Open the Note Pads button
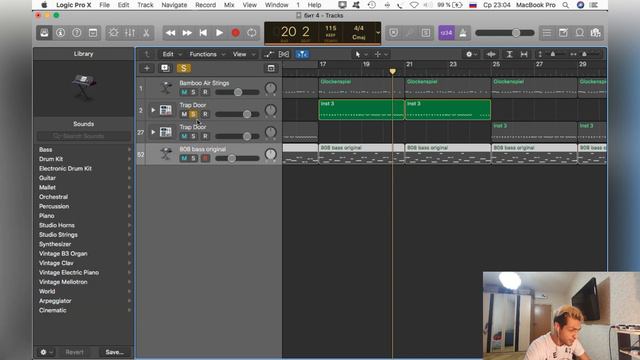640x360 pixels. click(563, 33)
